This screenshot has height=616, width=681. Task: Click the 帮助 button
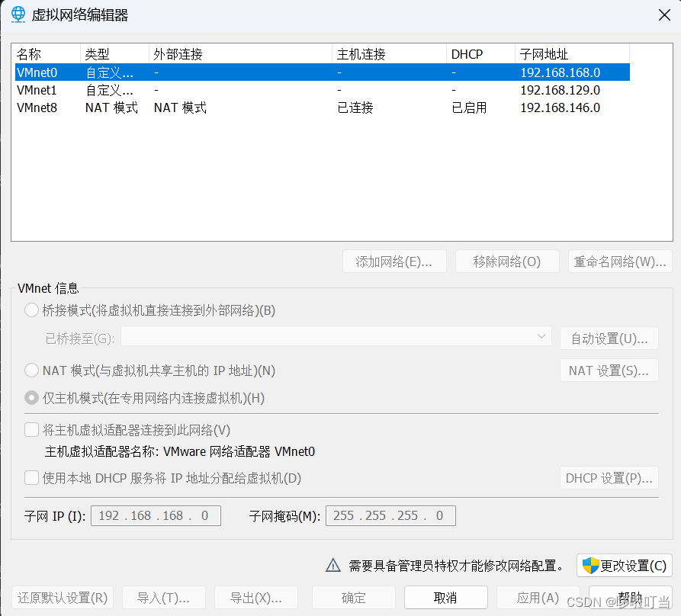[630, 598]
